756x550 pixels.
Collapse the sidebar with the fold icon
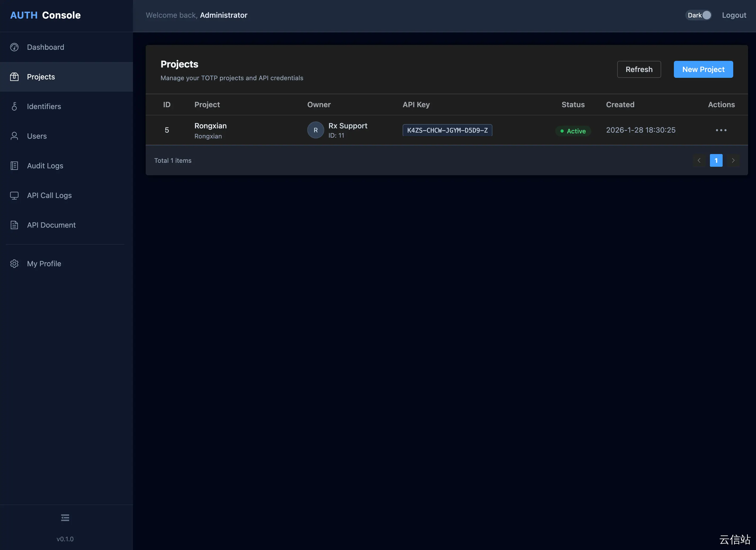pyautogui.click(x=65, y=518)
